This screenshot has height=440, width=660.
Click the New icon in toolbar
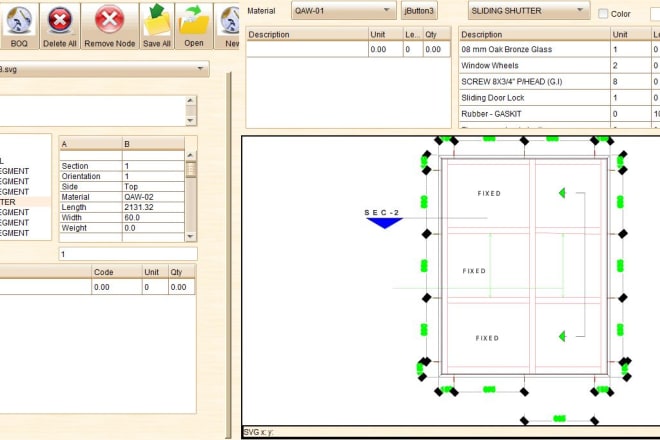(230, 22)
